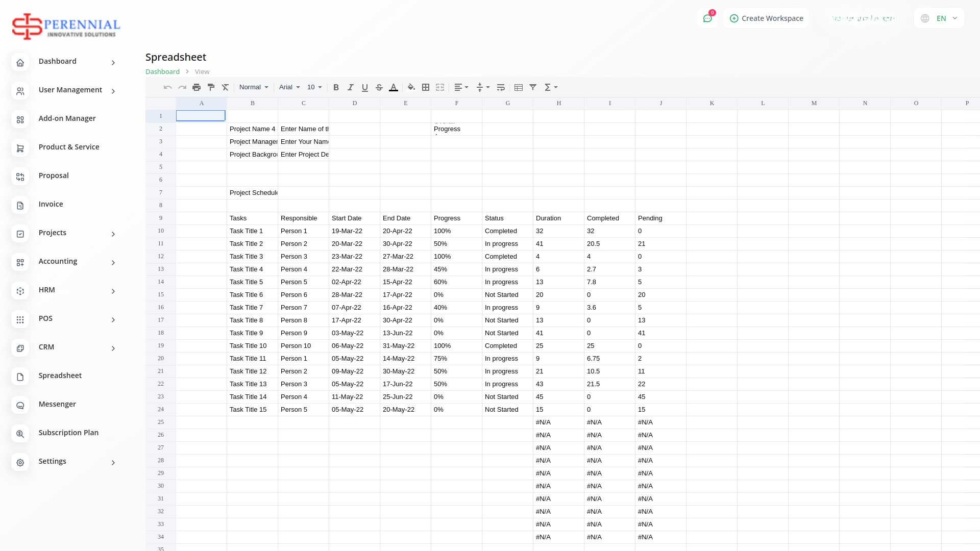Click the Dashboard breadcrumb link
The width and height of the screenshot is (980, 551).
tap(162, 71)
